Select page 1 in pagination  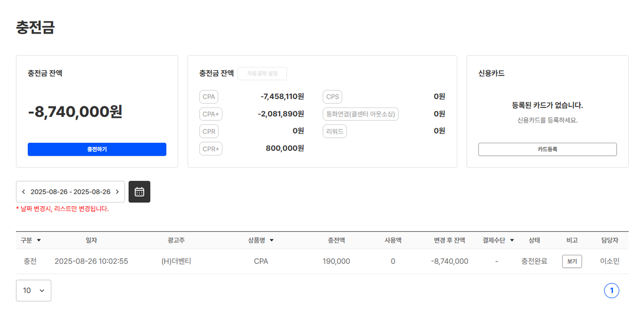611,291
